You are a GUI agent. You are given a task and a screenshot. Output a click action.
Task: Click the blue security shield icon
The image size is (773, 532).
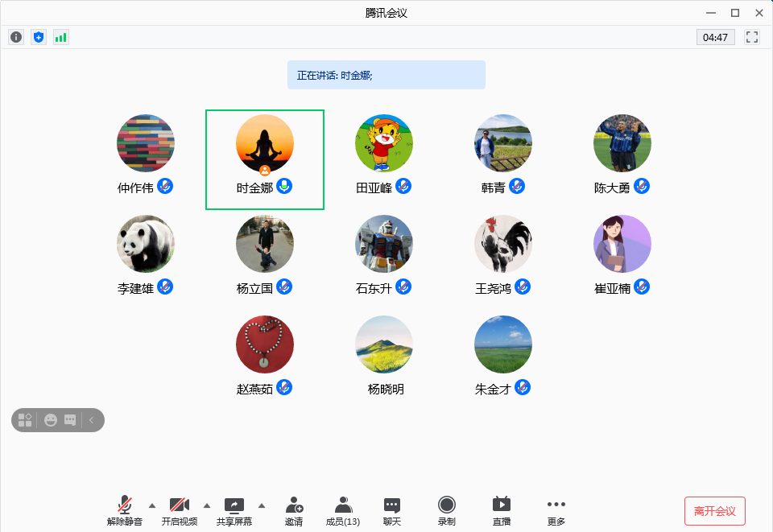39,37
